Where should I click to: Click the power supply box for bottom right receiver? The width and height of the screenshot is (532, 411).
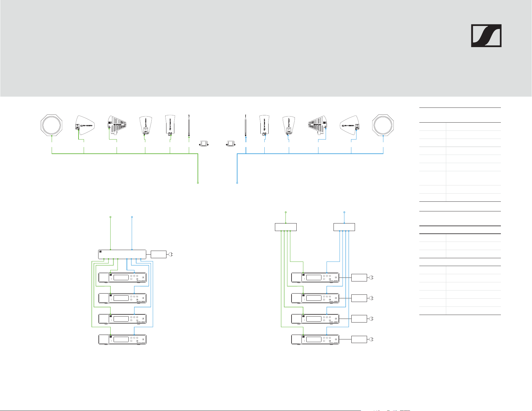[x=359, y=339]
